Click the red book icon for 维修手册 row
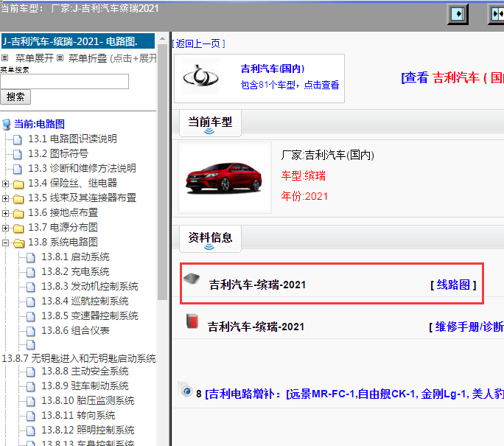 click(x=192, y=321)
